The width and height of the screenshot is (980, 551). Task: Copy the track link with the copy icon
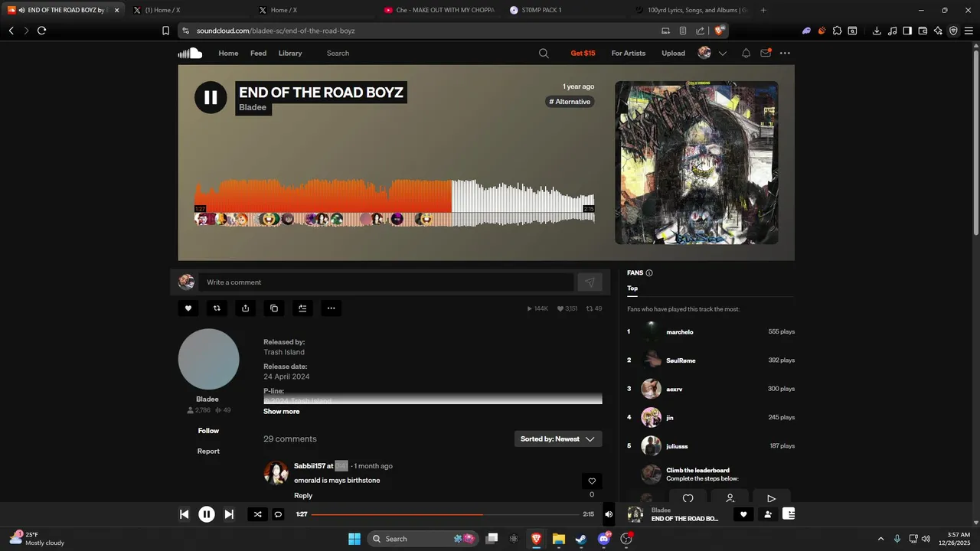pos(274,308)
